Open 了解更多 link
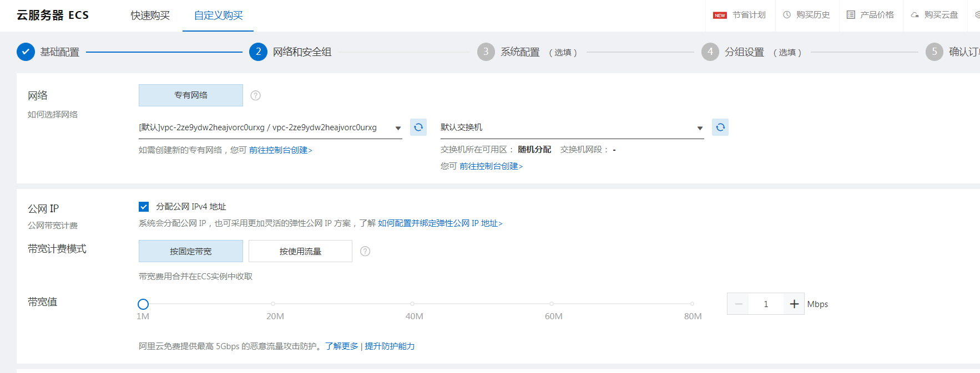Viewport: 980px width, 373px height. point(342,346)
